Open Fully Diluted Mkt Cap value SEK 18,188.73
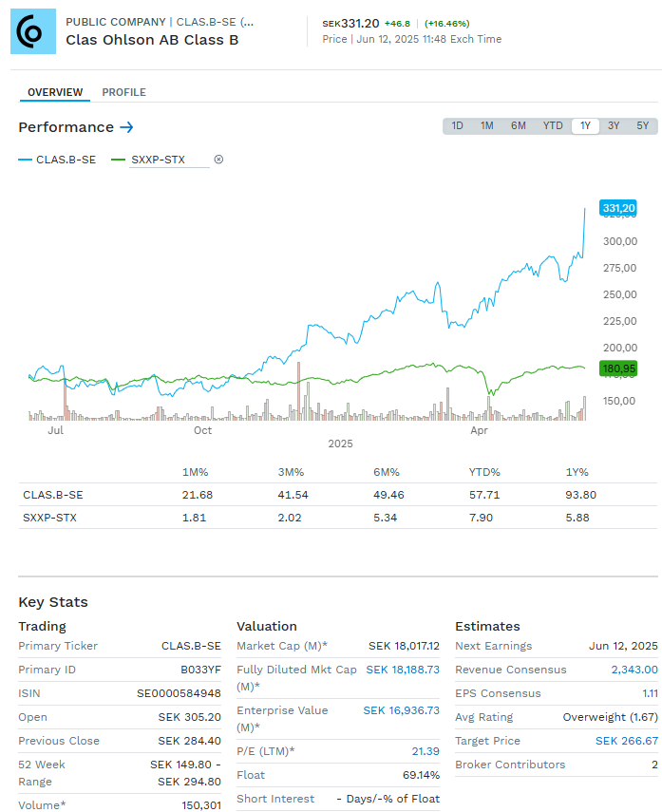Image resolution: width=662 pixels, height=812 pixels. [403, 670]
